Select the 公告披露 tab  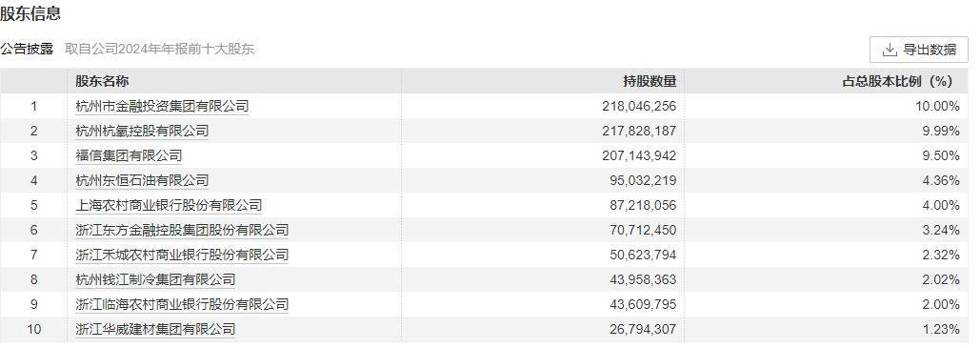click(27, 50)
